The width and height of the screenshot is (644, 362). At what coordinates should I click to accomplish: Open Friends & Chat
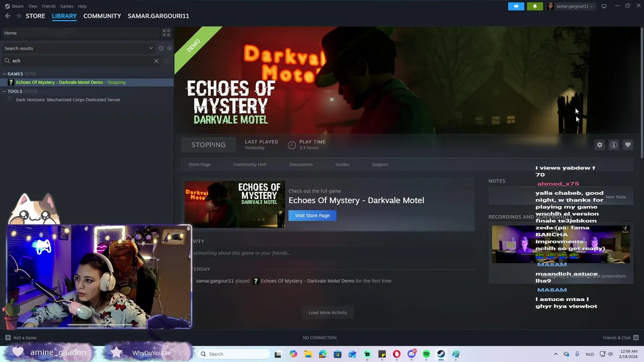tap(620, 338)
